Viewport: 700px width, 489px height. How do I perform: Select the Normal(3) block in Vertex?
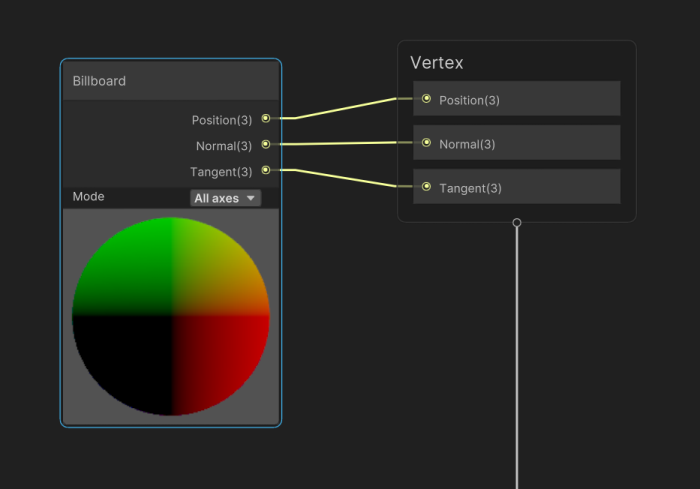517,143
